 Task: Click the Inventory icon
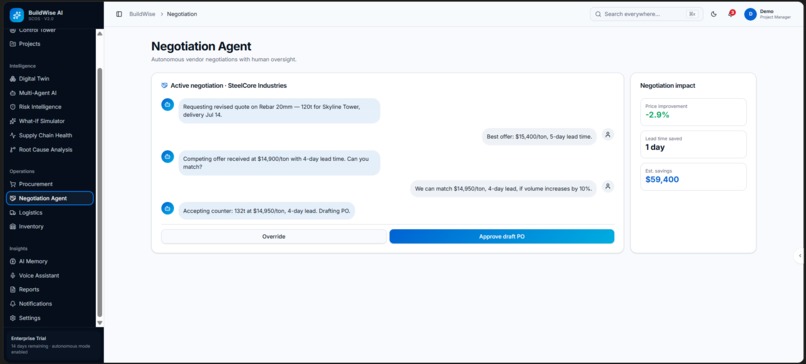point(13,227)
